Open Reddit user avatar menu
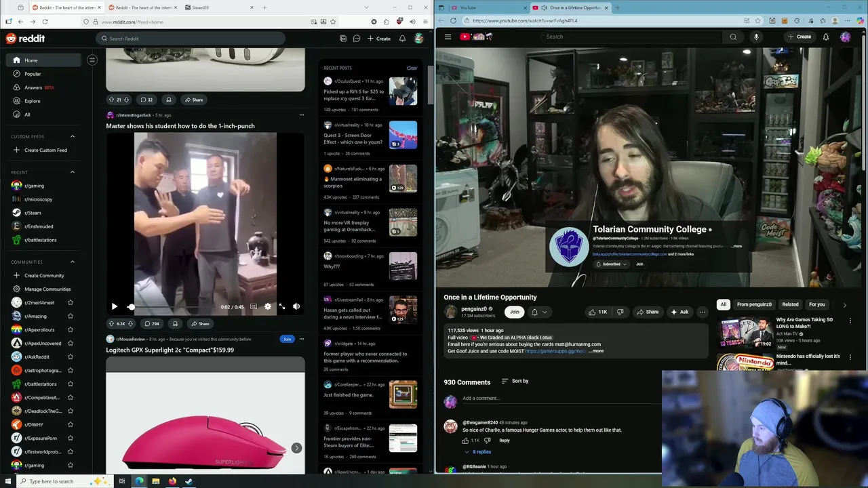Viewport: 868px width, 488px height. click(x=419, y=39)
